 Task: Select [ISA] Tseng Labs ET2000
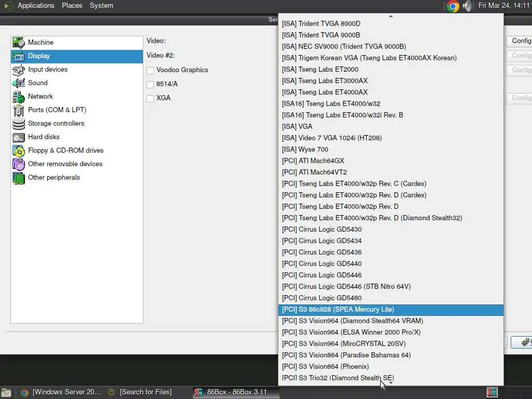tap(391, 70)
